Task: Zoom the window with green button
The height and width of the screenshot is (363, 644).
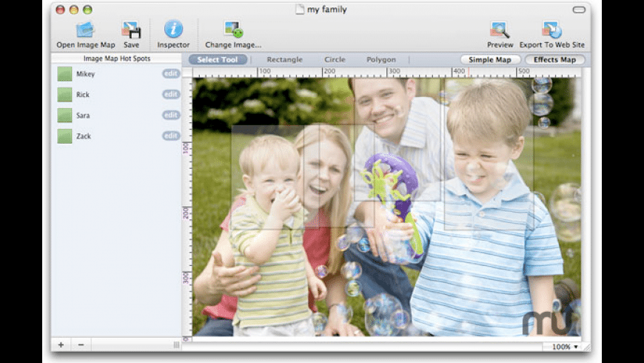Action: click(87, 10)
